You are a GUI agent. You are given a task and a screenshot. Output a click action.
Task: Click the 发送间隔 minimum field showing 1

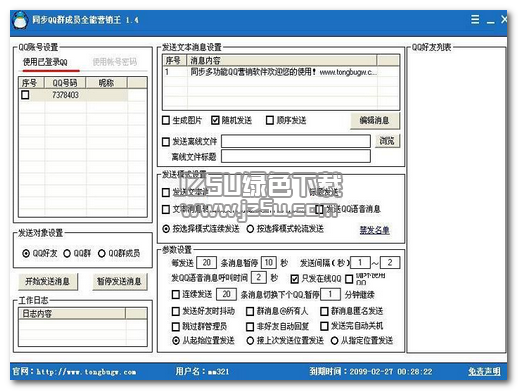[360, 263]
